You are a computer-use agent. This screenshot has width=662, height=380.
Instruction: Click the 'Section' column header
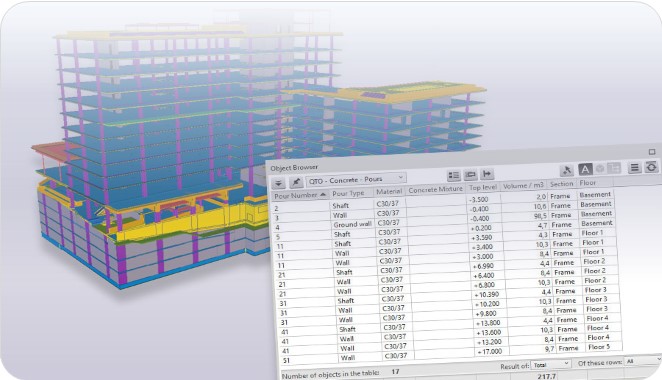pos(562,184)
